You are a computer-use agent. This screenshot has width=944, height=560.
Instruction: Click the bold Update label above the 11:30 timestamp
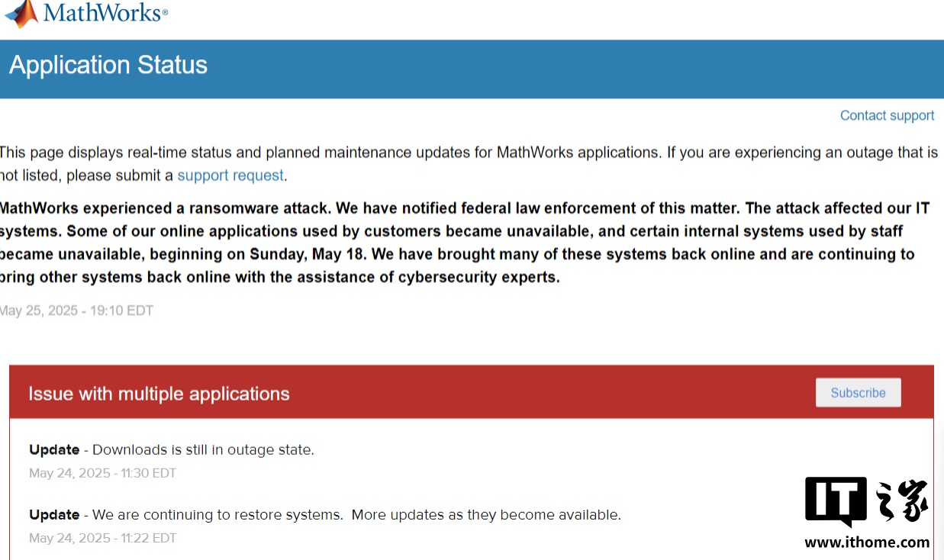pos(54,449)
